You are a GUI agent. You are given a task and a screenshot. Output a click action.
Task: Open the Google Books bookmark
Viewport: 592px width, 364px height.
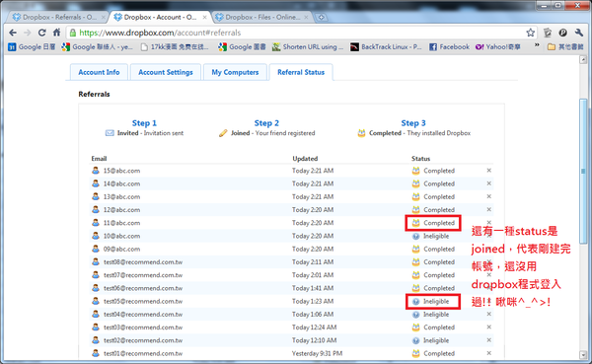click(242, 46)
